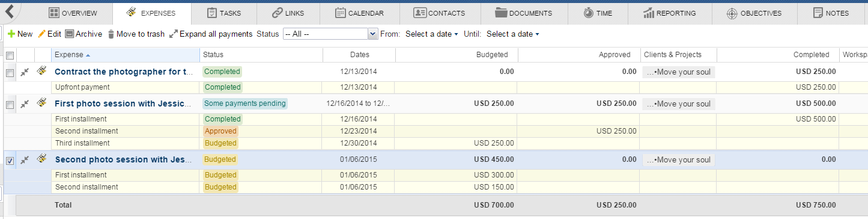
Task: Click the USD 150.00 budgeted amount
Action: 494,187
